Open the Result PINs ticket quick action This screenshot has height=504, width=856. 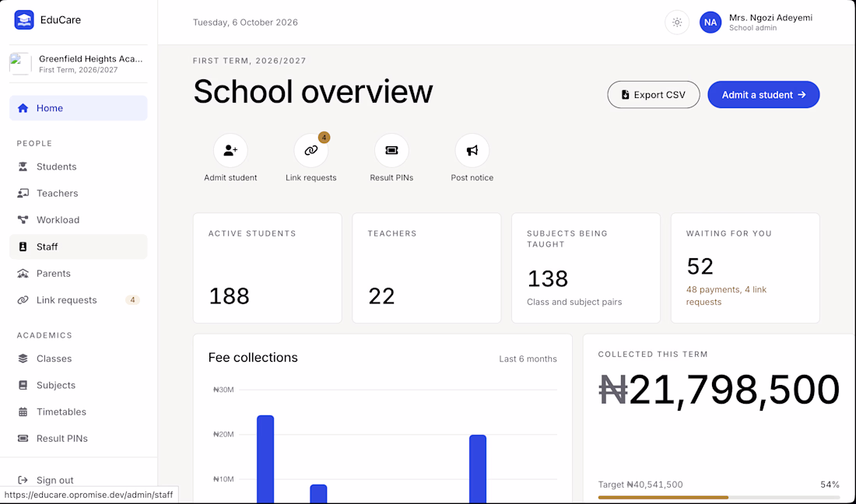click(391, 150)
